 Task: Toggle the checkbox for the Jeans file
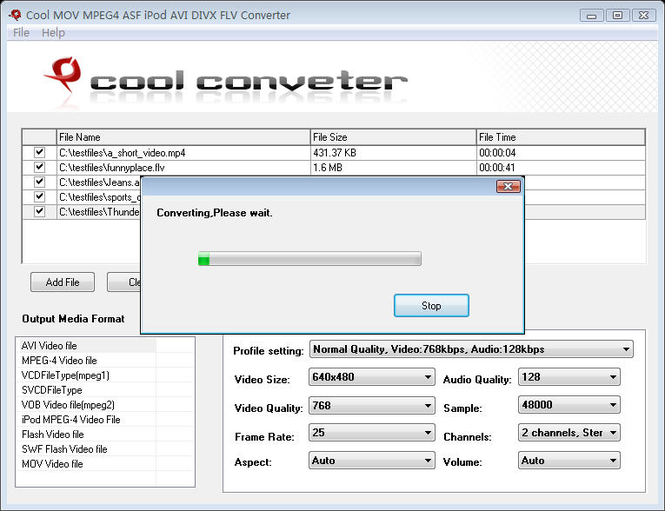pos(39,182)
